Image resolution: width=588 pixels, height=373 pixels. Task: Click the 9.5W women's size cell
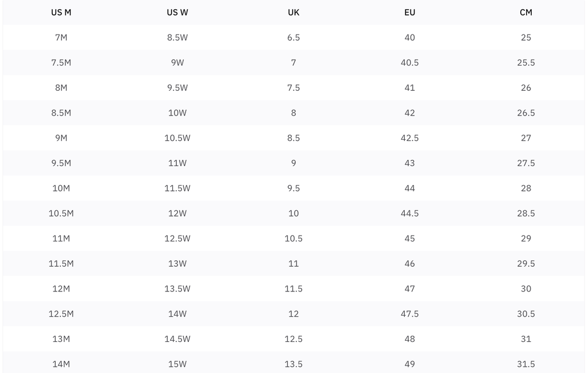pyautogui.click(x=177, y=88)
